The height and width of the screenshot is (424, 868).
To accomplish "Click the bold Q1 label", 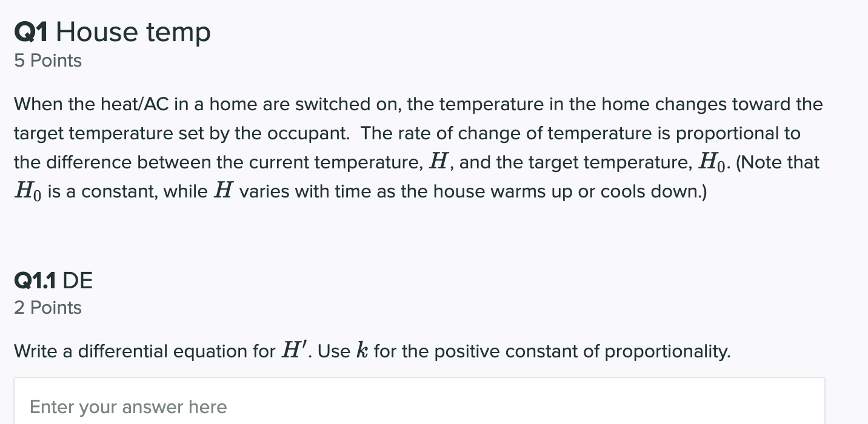I will pyautogui.click(x=31, y=31).
